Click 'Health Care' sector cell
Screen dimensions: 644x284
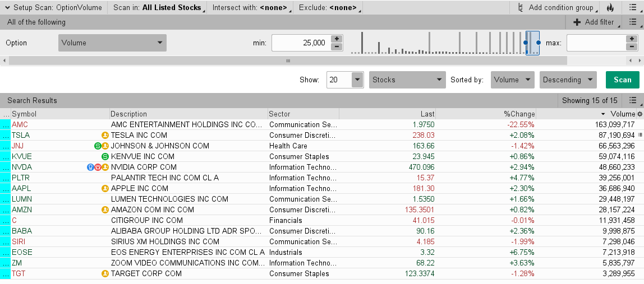(288, 146)
